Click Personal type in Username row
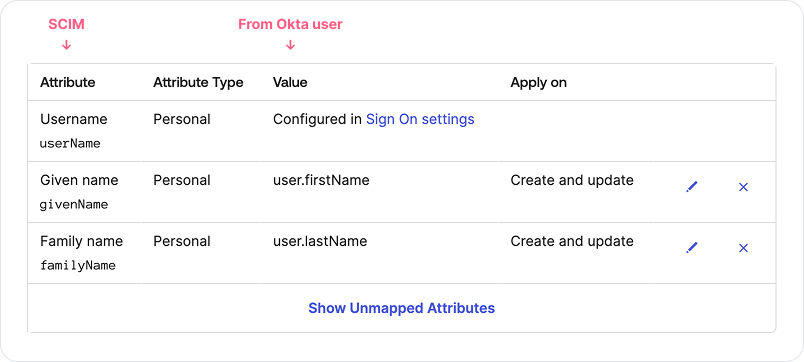Screen dimensions: 804x362 [182, 119]
